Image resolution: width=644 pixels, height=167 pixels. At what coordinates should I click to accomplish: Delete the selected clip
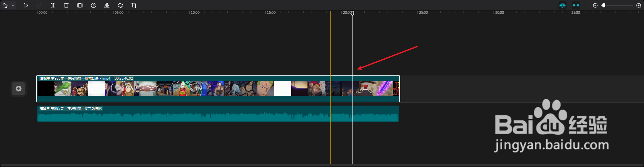pos(66,5)
